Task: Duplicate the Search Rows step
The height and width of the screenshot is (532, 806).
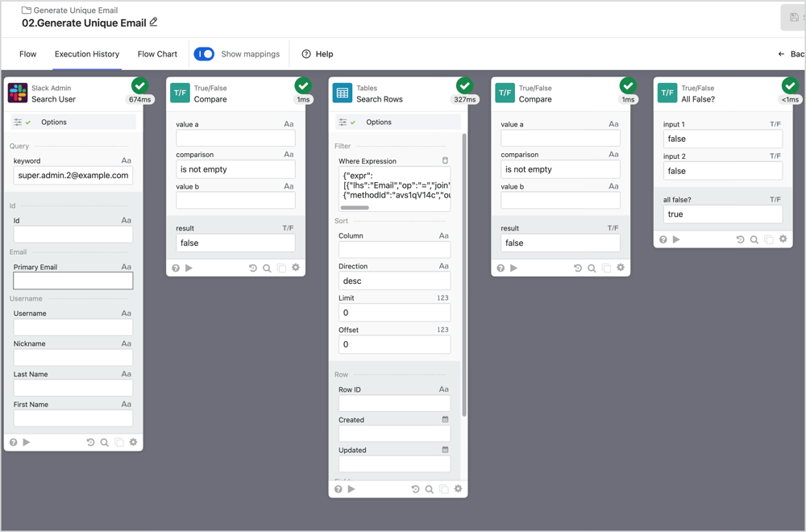Action: [x=442, y=488]
